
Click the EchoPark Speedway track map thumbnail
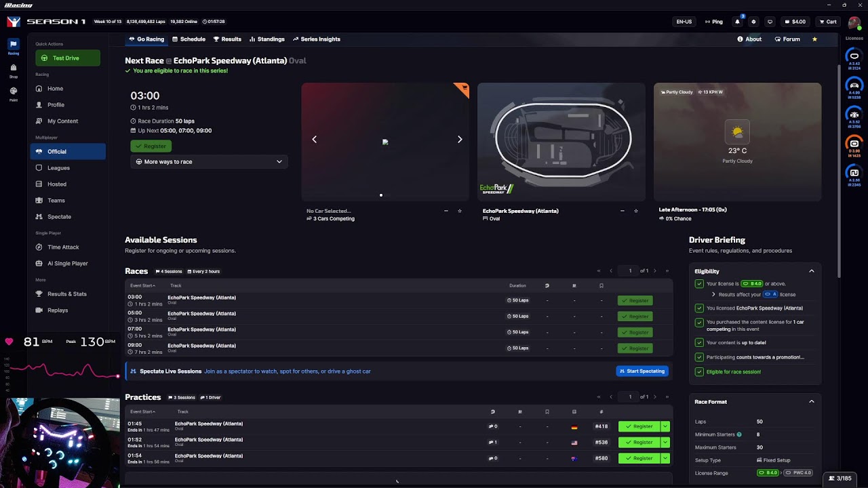[x=561, y=142]
